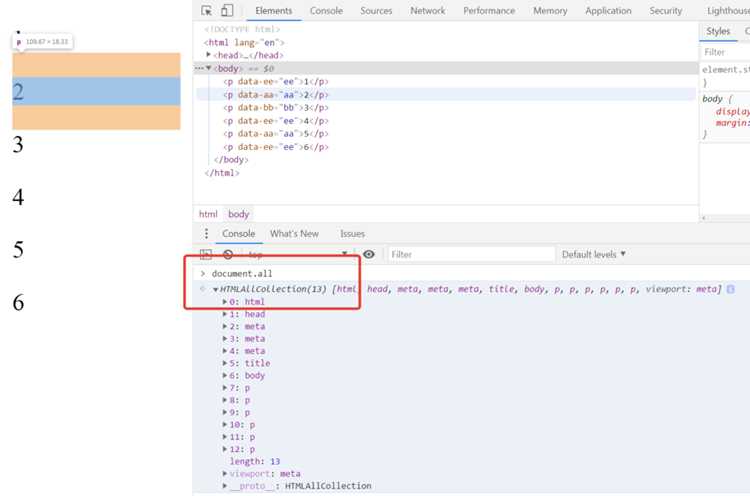Select the html breadcrumb

click(208, 214)
